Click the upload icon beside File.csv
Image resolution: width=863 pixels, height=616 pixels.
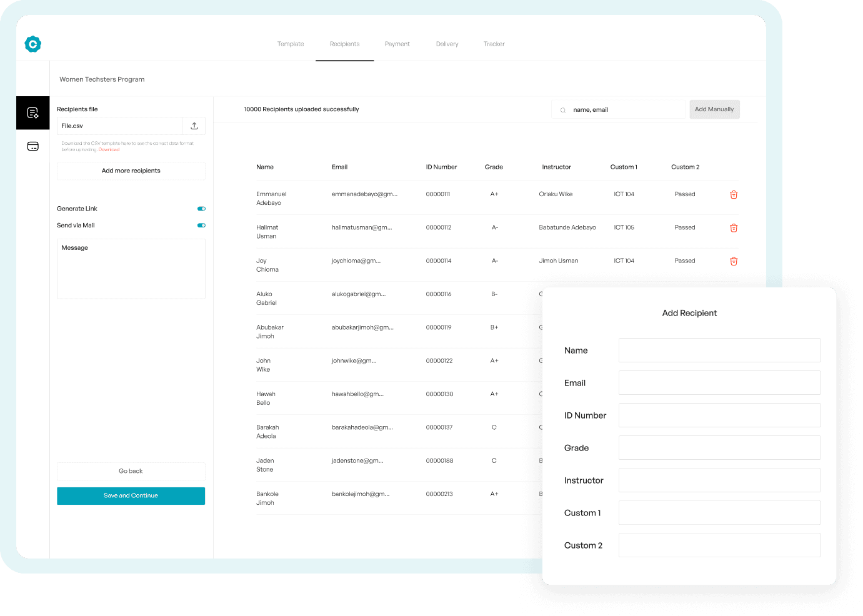point(194,126)
